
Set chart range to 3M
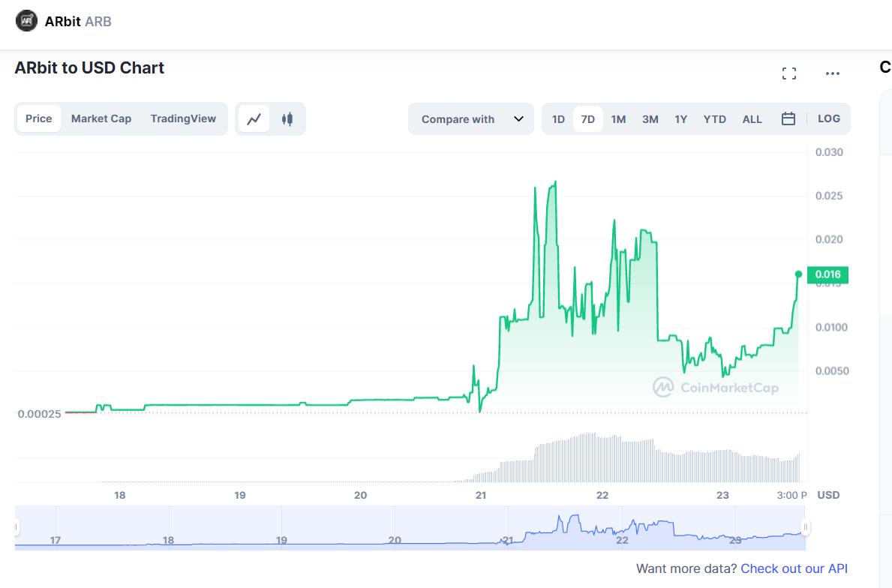[x=650, y=119]
